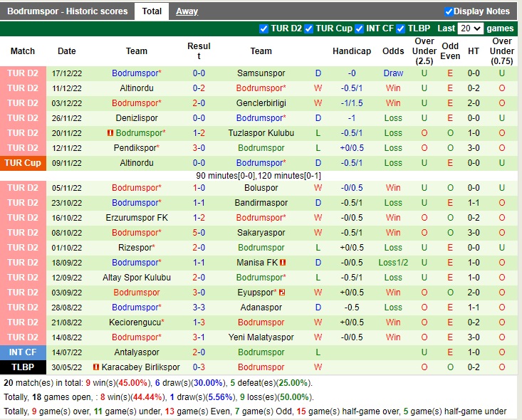Click the orange TUR Cup league badge

[x=23, y=163]
